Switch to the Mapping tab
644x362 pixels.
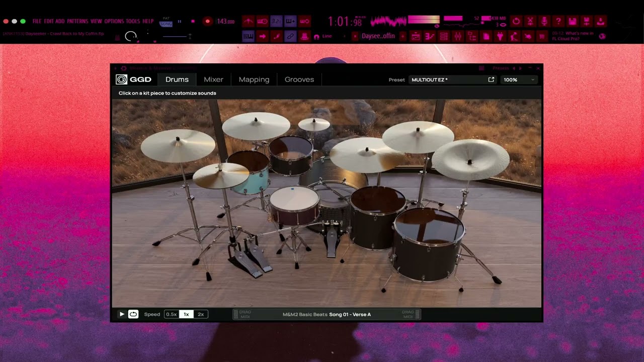coord(254,79)
